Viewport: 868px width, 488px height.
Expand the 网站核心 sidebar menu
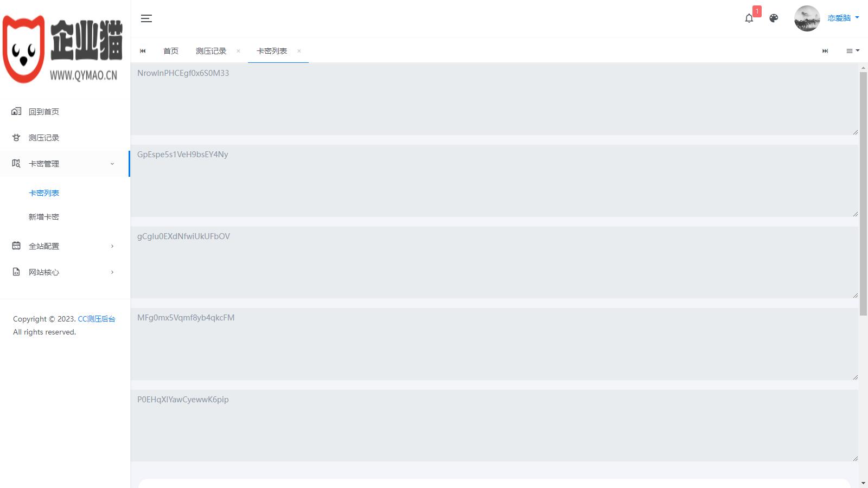coord(65,272)
